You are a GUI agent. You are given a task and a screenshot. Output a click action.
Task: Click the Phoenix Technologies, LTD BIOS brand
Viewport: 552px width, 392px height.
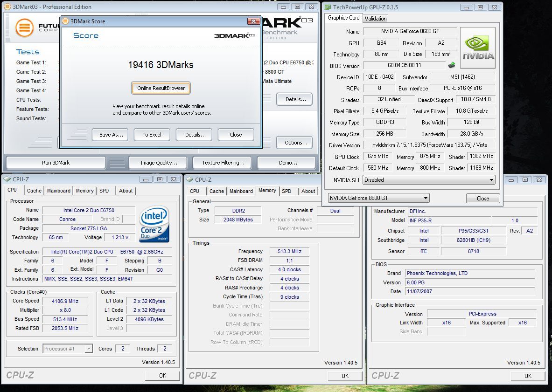[x=470, y=273]
